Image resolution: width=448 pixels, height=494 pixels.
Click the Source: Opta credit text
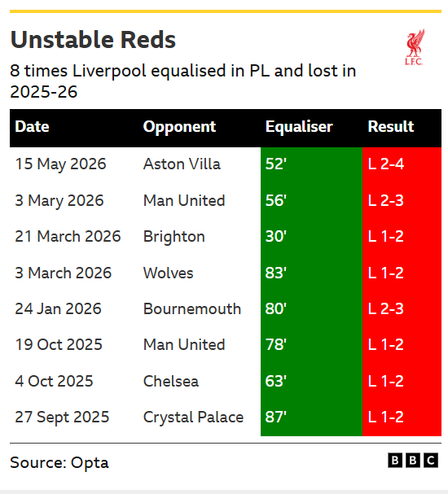pos(59,463)
